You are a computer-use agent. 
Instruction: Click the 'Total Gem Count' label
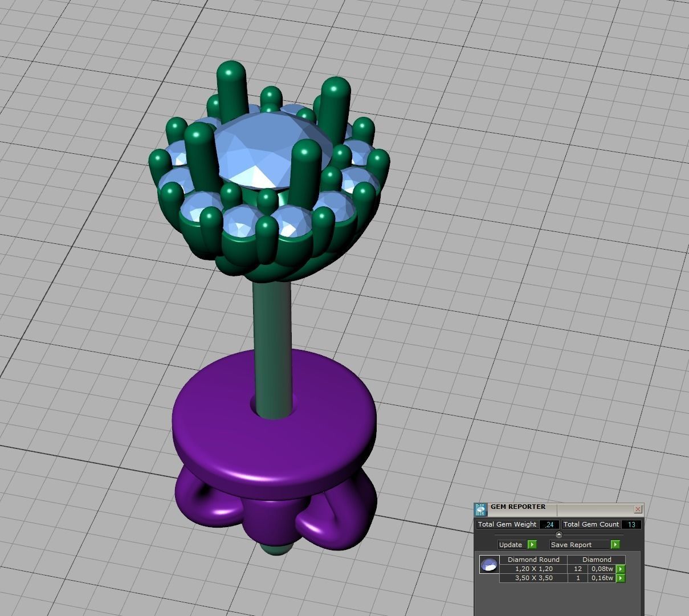click(591, 524)
